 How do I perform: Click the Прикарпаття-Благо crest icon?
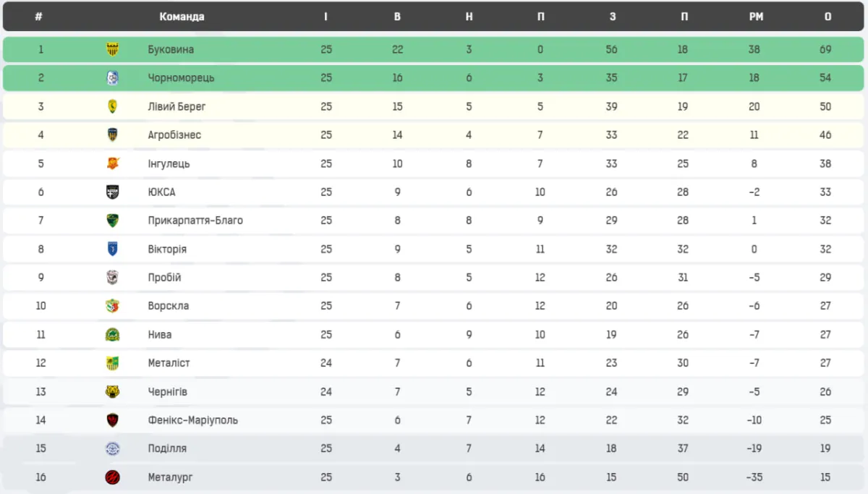point(113,221)
